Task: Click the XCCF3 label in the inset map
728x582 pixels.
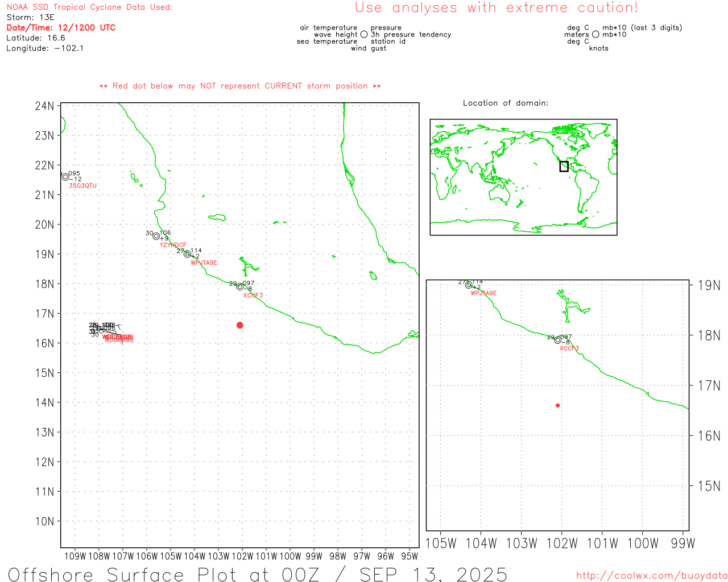Action: [569, 348]
